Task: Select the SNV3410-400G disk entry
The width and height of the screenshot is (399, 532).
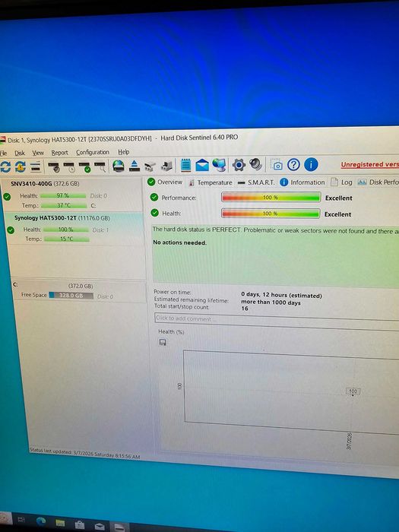Action: (72, 195)
